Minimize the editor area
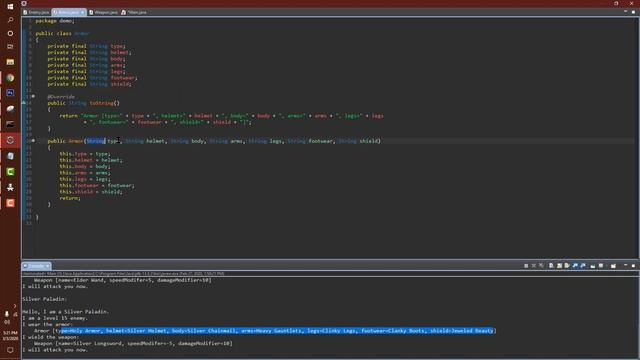This screenshot has width=640, height=360. tap(625, 12)
